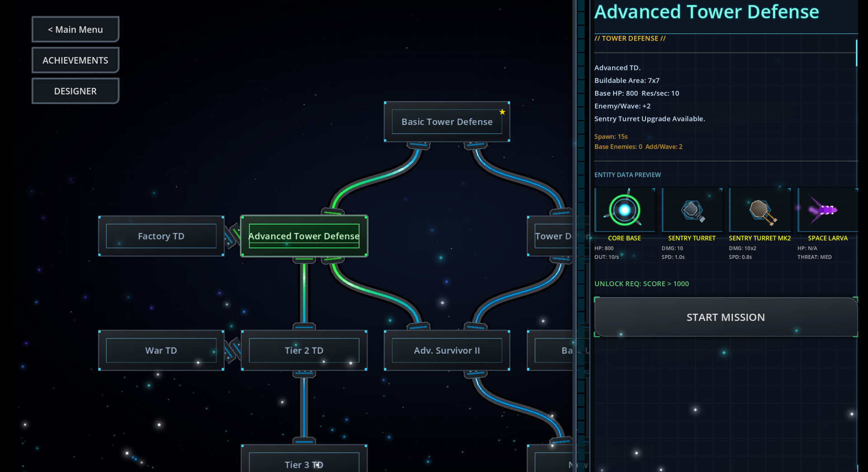Click the Core Base entity icon
This screenshot has height=472, width=868.
[x=624, y=210]
